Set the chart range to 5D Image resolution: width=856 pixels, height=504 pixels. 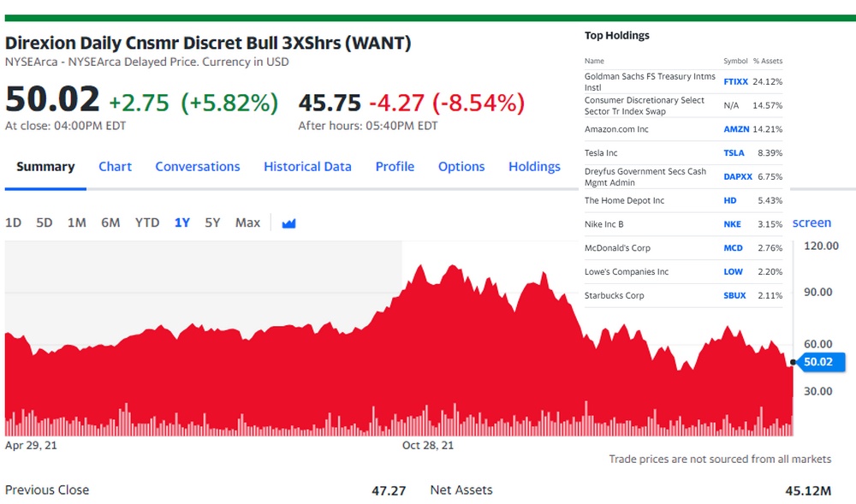pyautogui.click(x=45, y=223)
